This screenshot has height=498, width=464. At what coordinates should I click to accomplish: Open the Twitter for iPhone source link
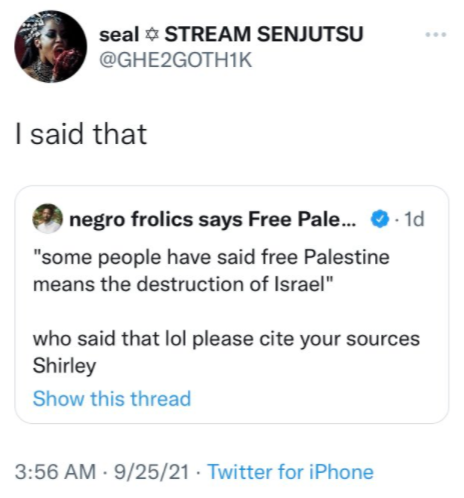pyautogui.click(x=290, y=472)
